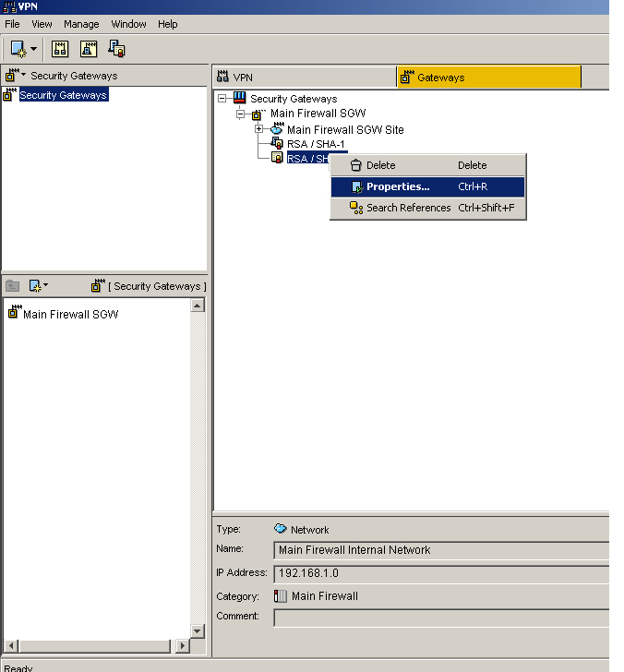
Task: Choose Properties... from the context menu
Action: 397,186
